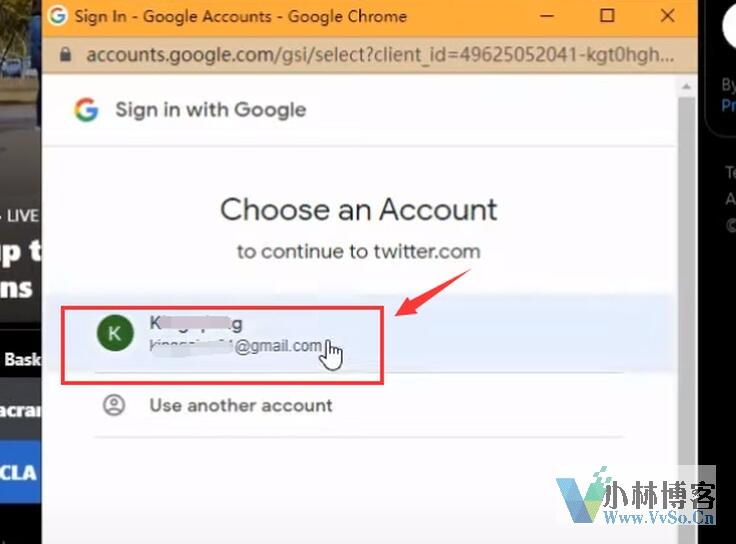Click the blue CLA banner on left

click(x=21, y=472)
